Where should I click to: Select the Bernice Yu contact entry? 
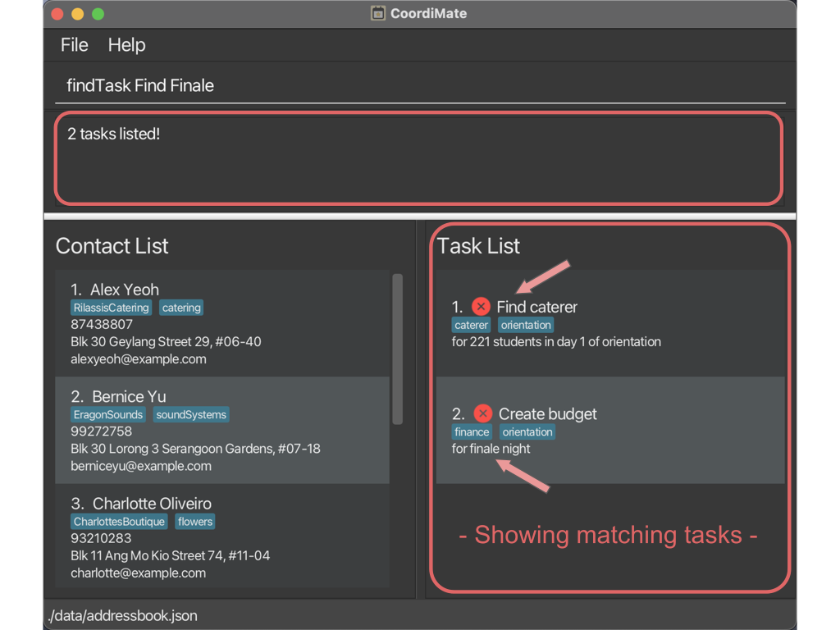[221, 431]
